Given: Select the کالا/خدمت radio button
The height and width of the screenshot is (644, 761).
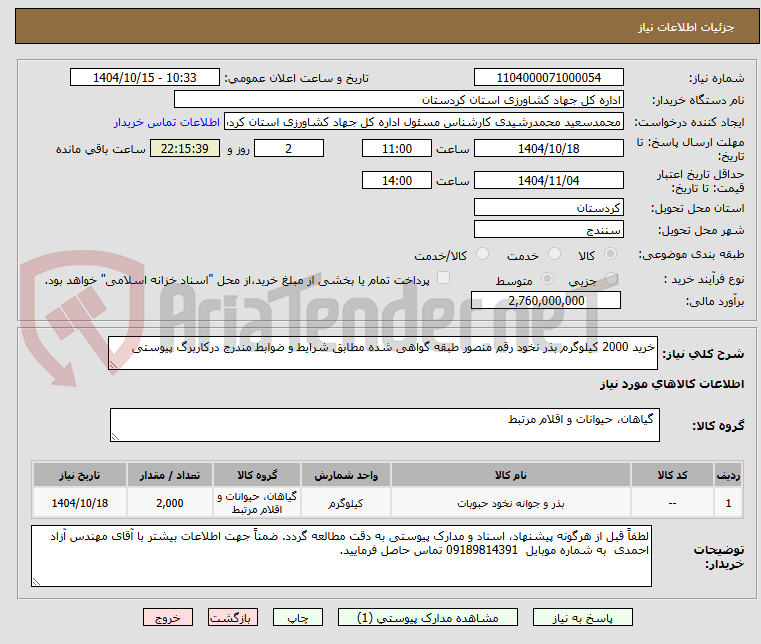Looking at the screenshot, I should (x=482, y=254).
